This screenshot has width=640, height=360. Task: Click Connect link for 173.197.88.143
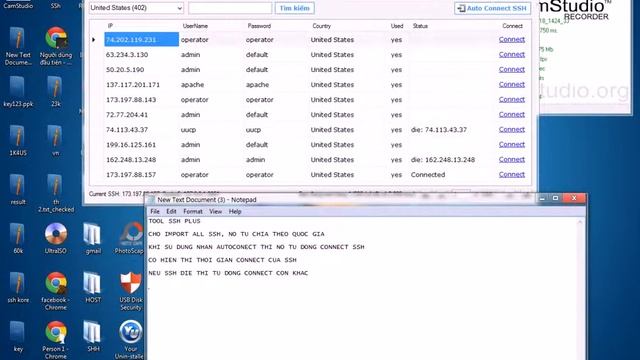tap(511, 100)
